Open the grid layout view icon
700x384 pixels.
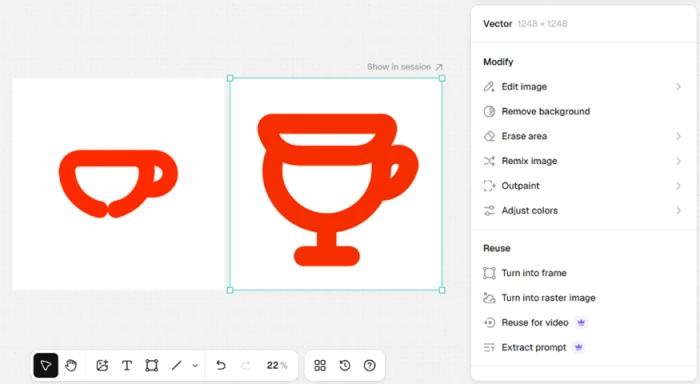click(320, 366)
